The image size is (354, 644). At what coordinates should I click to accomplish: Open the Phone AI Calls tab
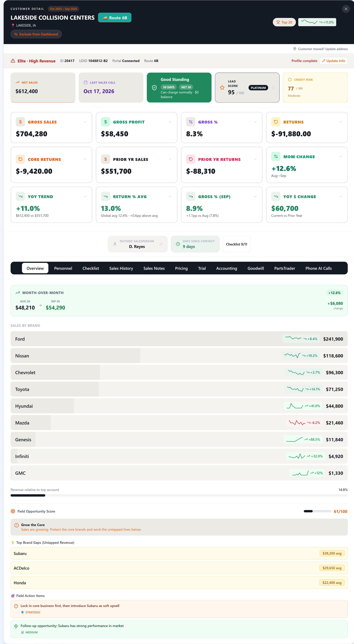coord(318,268)
